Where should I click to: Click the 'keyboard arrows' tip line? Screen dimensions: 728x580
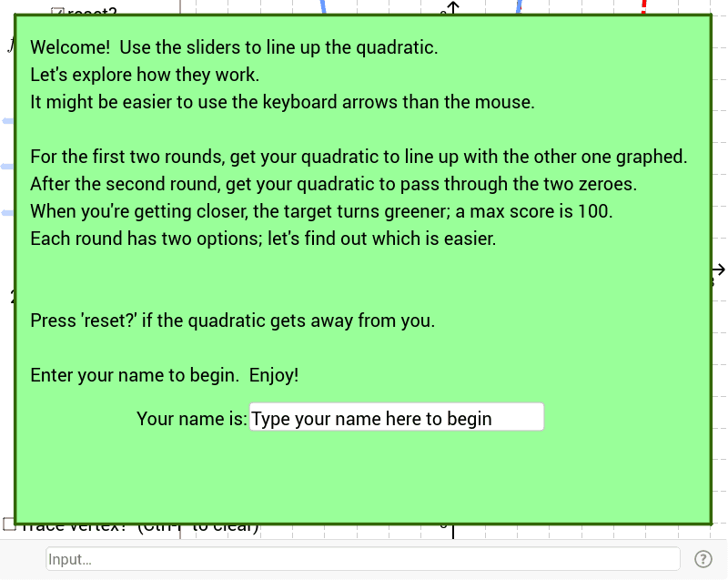[282, 102]
